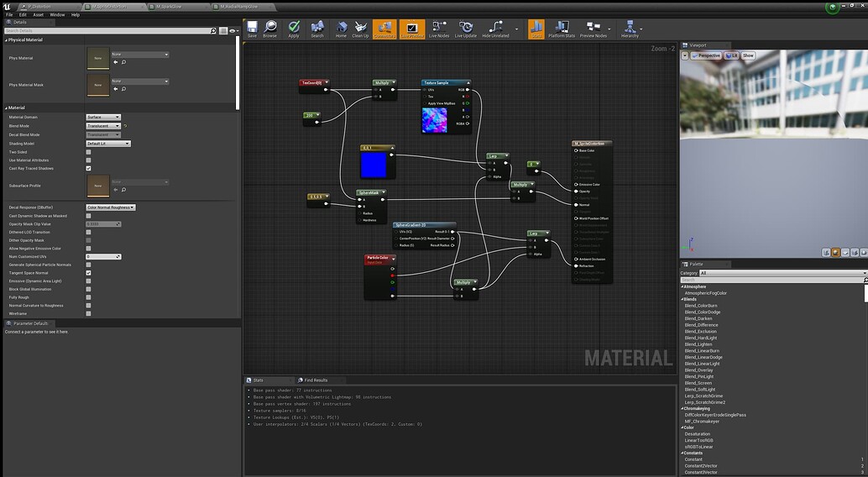
Task: Open the Shading Model dropdown
Action: point(108,144)
